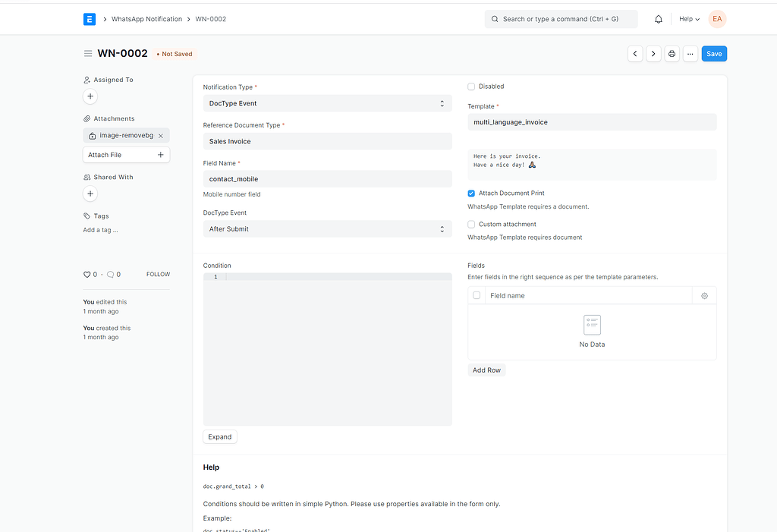
Task: Click the Tags label icon
Action: click(x=87, y=216)
